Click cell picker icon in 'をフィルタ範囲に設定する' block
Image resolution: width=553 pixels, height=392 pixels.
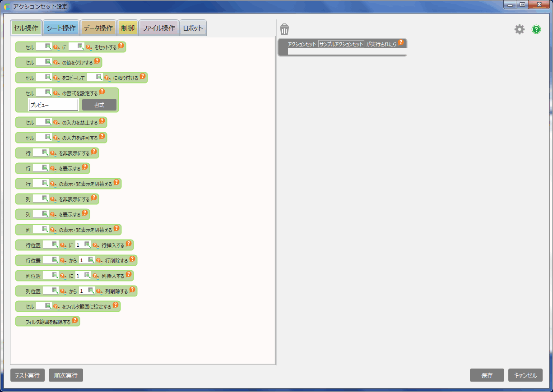[48, 306]
